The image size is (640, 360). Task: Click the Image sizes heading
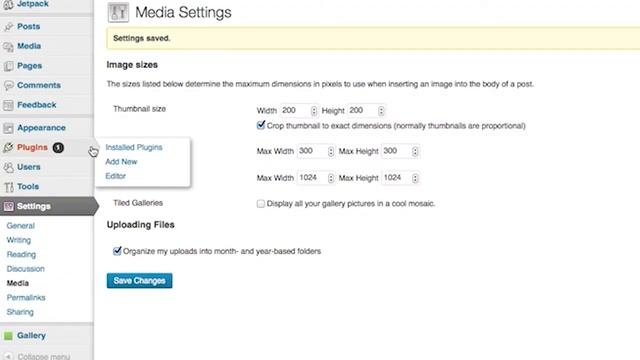(132, 65)
